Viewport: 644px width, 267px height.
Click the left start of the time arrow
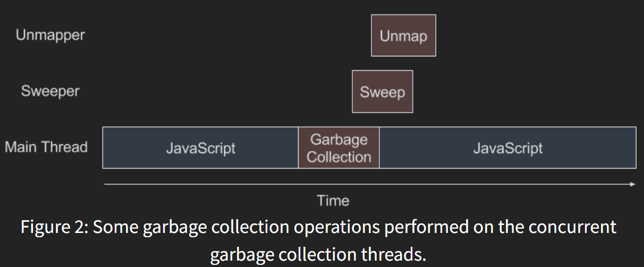point(105,184)
